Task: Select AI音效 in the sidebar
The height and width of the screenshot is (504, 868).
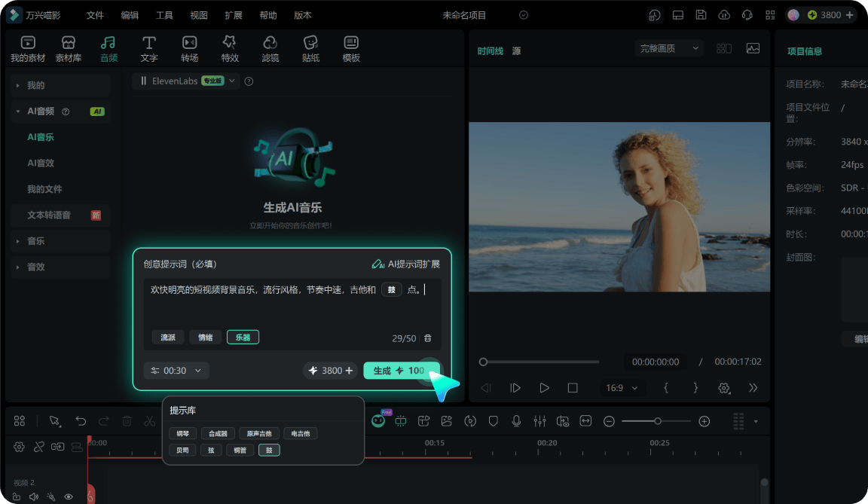Action: coord(41,163)
